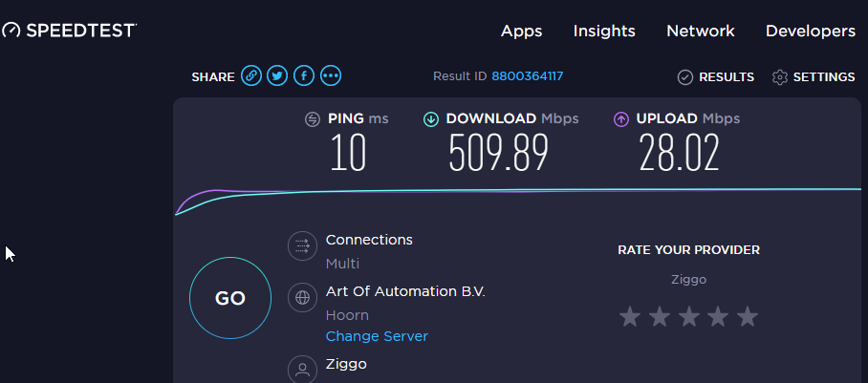Viewport: 868px width, 383px height.
Task: Copy the share link icon
Action: pos(250,75)
